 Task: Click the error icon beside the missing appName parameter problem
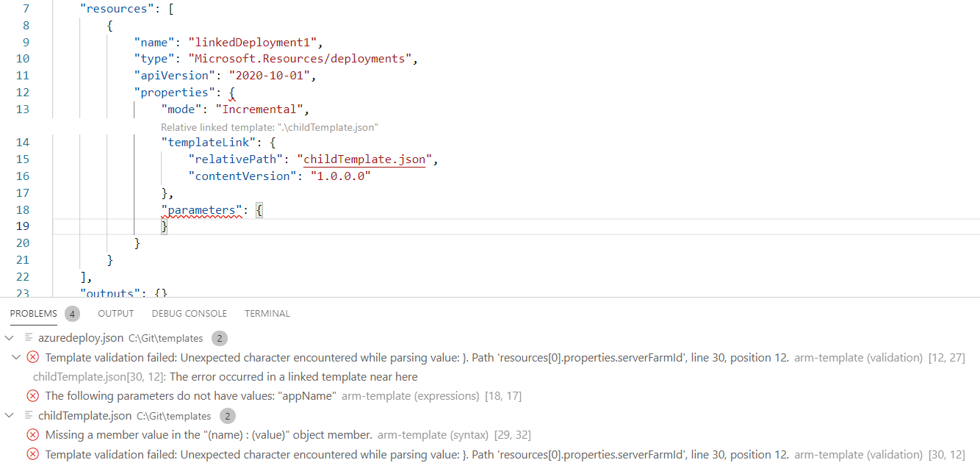[33, 396]
